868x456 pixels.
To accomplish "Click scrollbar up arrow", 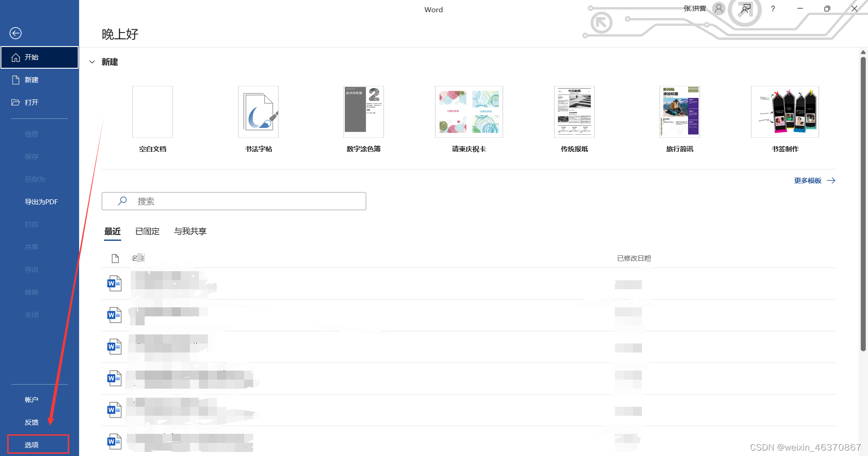I will coord(863,52).
